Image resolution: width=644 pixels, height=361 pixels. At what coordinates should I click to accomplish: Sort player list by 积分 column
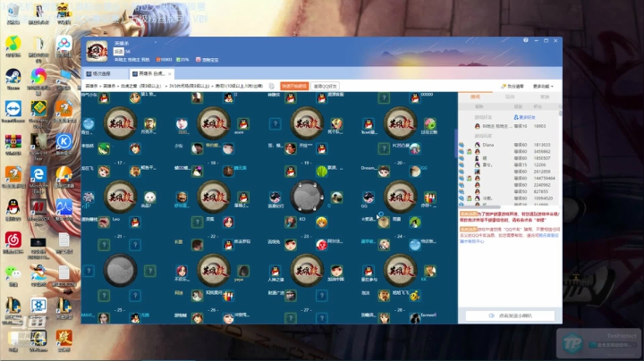pyautogui.click(x=538, y=106)
